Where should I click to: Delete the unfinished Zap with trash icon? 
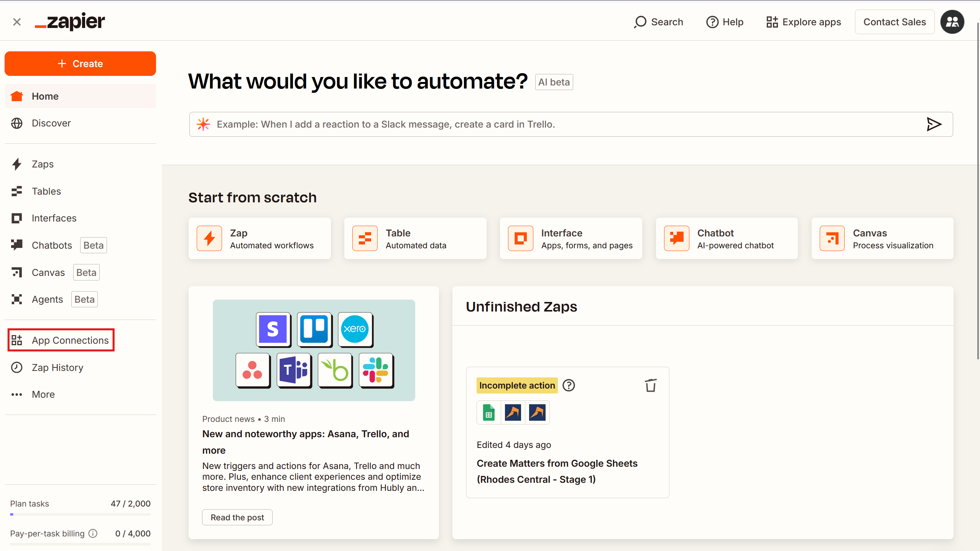[650, 385]
